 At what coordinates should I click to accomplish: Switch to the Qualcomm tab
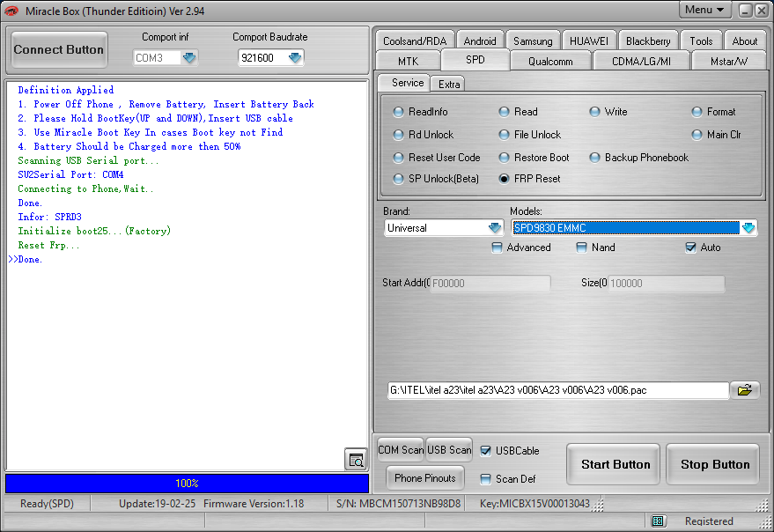[x=550, y=62]
